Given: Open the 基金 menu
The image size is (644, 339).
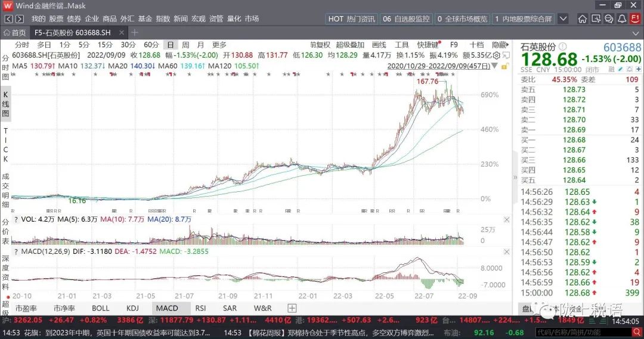Looking at the screenshot, I should tap(145, 19).
